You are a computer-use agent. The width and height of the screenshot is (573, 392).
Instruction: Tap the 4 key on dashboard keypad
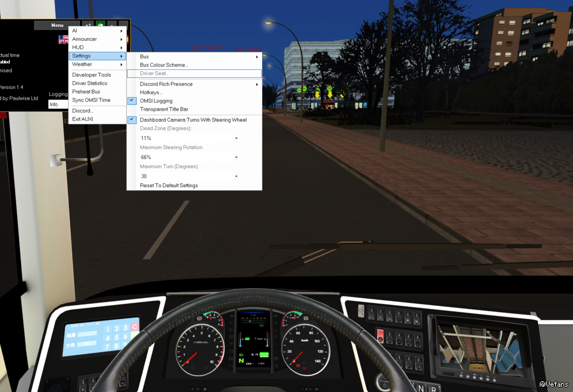pos(108,338)
